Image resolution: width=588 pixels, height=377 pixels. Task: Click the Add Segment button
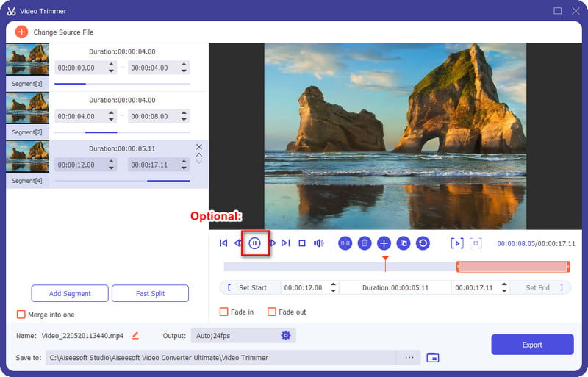(x=70, y=293)
